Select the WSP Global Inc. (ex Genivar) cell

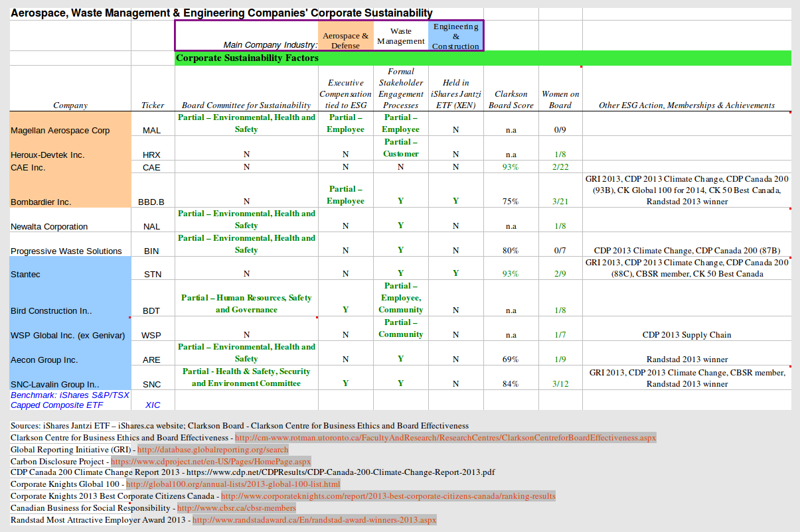coord(70,328)
